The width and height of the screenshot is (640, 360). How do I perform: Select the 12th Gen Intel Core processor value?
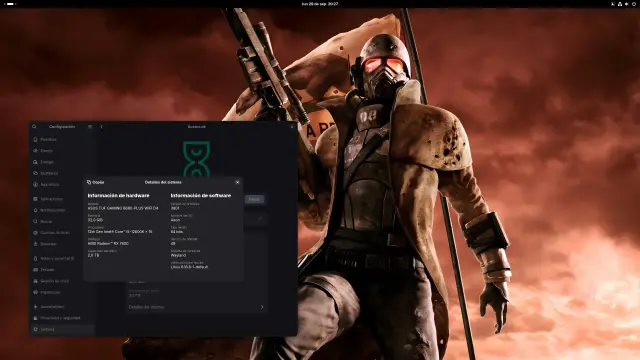click(x=120, y=231)
